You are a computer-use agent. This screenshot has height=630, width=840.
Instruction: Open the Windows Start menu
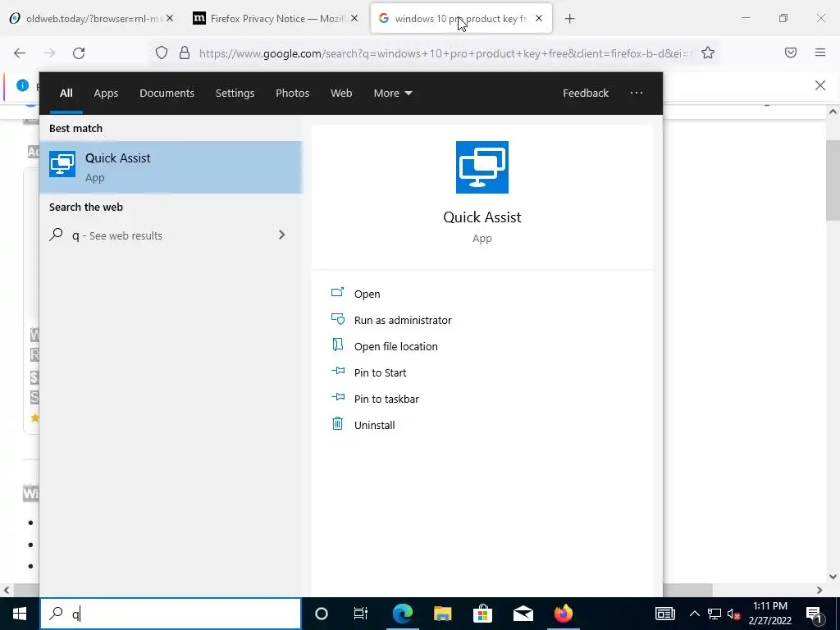pos(20,614)
